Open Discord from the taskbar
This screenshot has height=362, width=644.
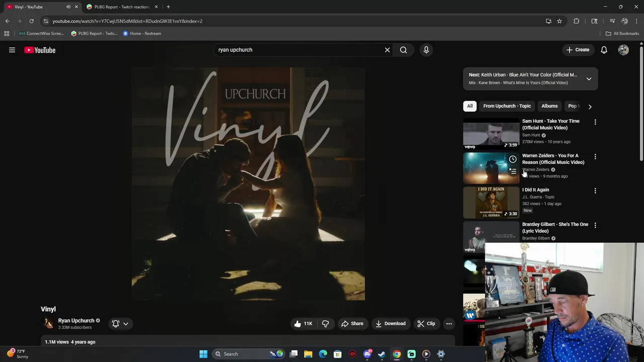point(367,354)
